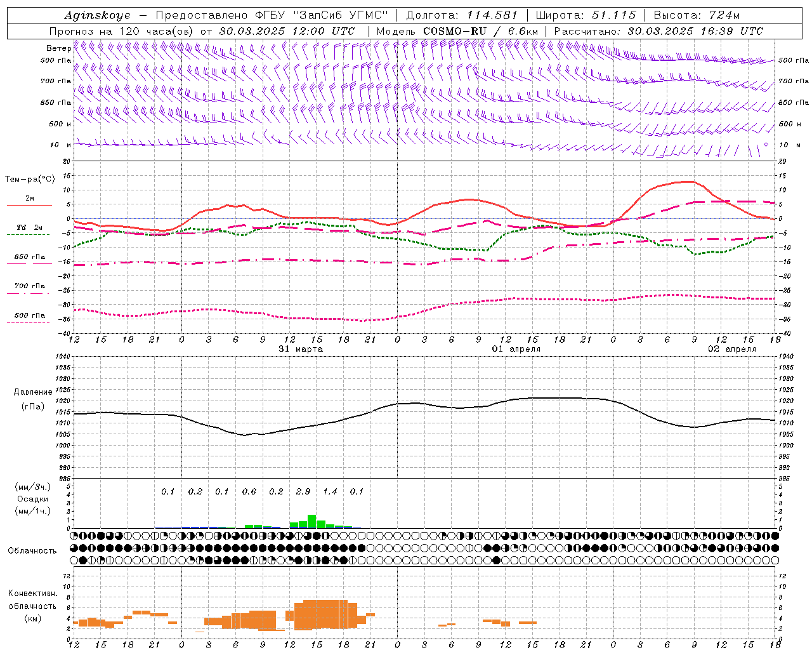Click the 2.9 precipitation amount

point(303,491)
